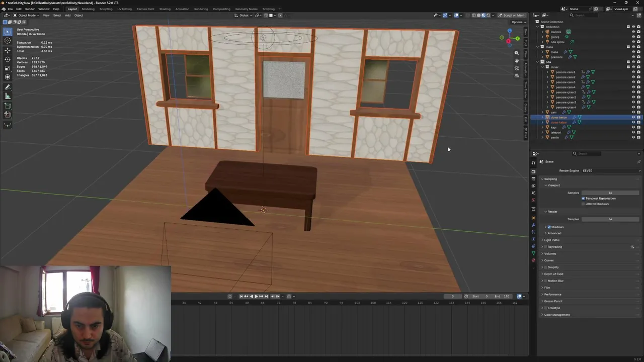644x362 pixels.
Task: Toggle the Shadows checkbox
Action: pos(549,227)
